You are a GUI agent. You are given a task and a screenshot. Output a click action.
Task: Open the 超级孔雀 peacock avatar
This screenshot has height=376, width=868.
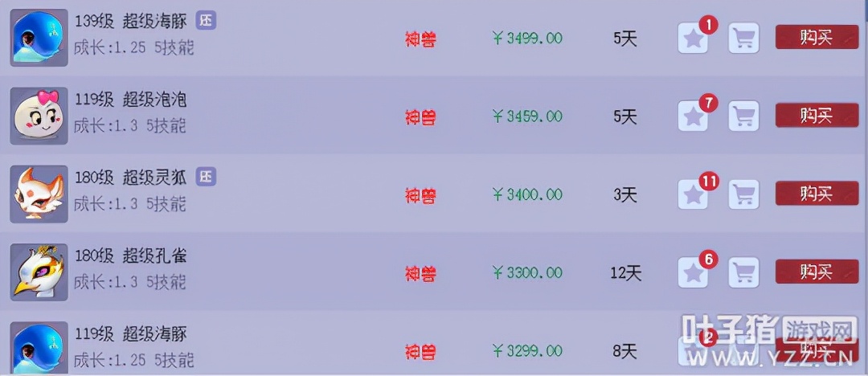click(x=39, y=272)
